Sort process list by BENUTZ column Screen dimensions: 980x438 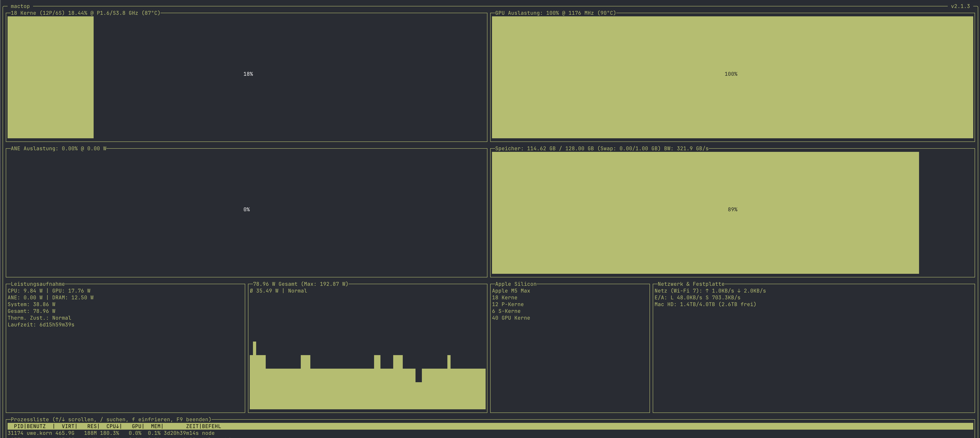pyautogui.click(x=36, y=426)
